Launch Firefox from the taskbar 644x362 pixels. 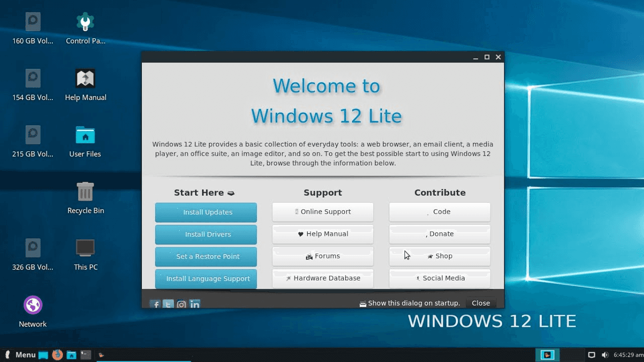[57, 354]
